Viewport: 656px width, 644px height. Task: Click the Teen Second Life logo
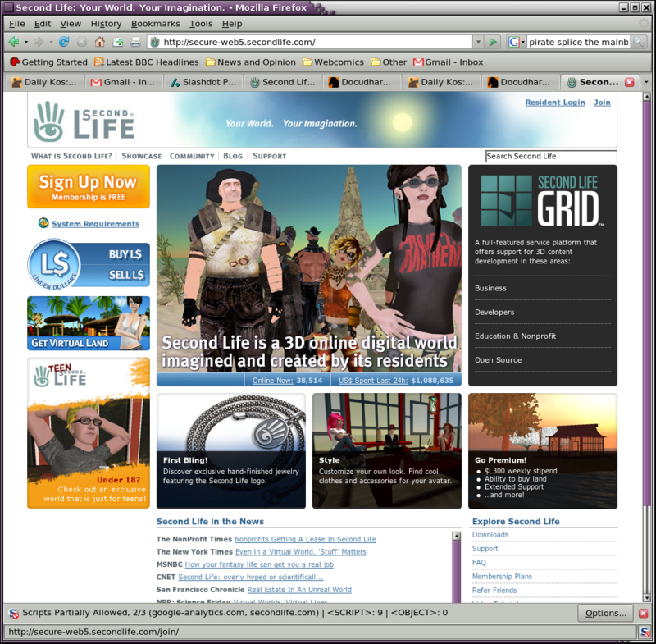(x=60, y=376)
